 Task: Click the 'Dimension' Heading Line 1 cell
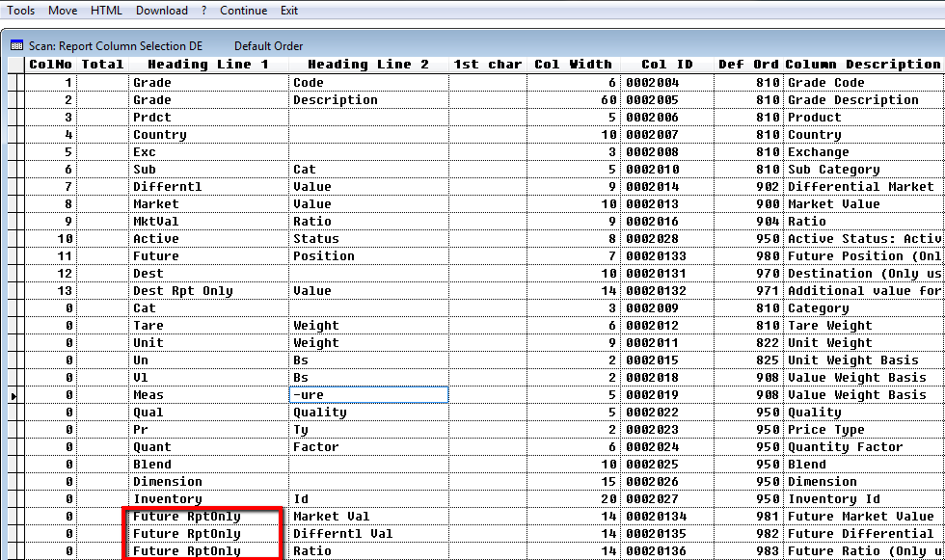208,482
